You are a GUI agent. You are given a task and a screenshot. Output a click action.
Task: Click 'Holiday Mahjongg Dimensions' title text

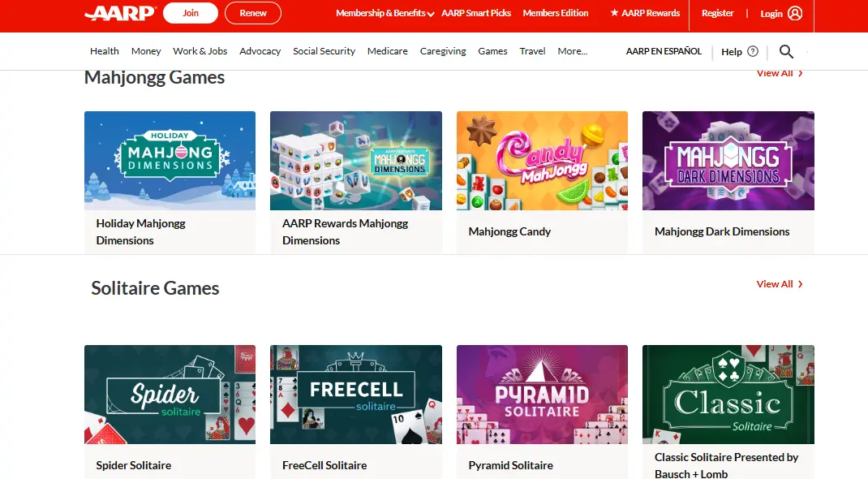(140, 232)
